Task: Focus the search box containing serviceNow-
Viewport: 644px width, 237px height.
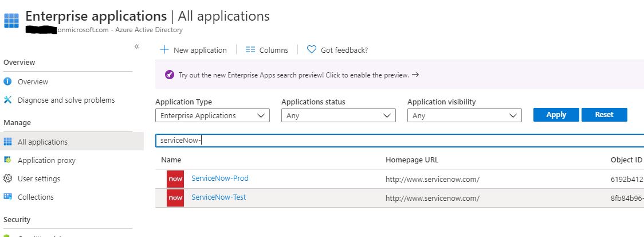Action: pos(399,141)
